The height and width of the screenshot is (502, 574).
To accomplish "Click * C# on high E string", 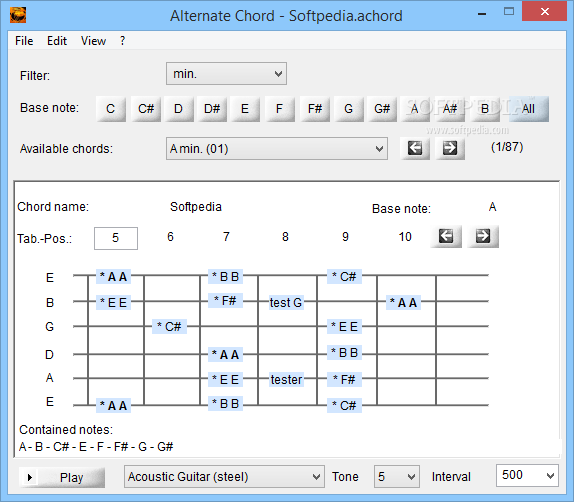I will 344,276.
